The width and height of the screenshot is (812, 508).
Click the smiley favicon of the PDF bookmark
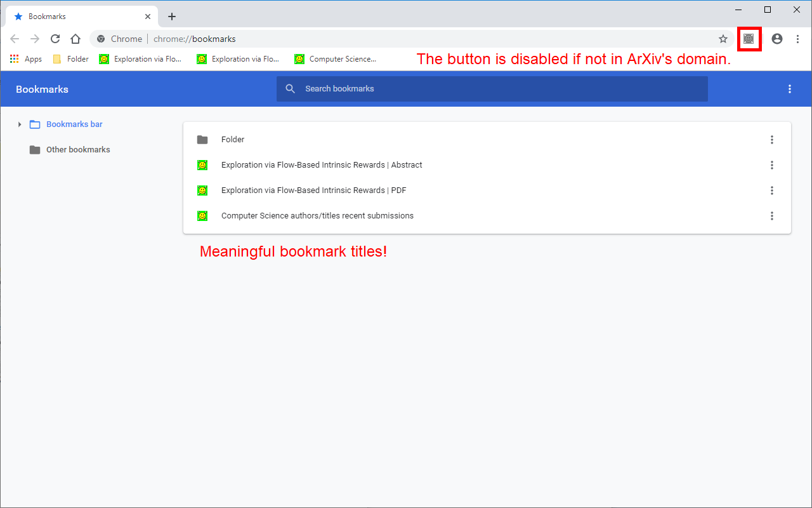pyautogui.click(x=202, y=190)
